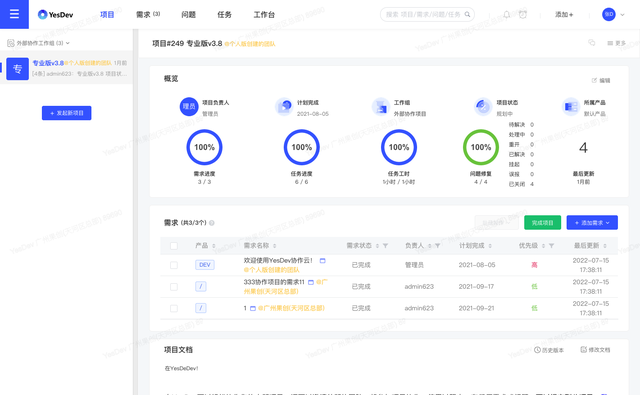Open detail icon for requirement 1
The height and width of the screenshot is (395, 640).
coord(253,308)
